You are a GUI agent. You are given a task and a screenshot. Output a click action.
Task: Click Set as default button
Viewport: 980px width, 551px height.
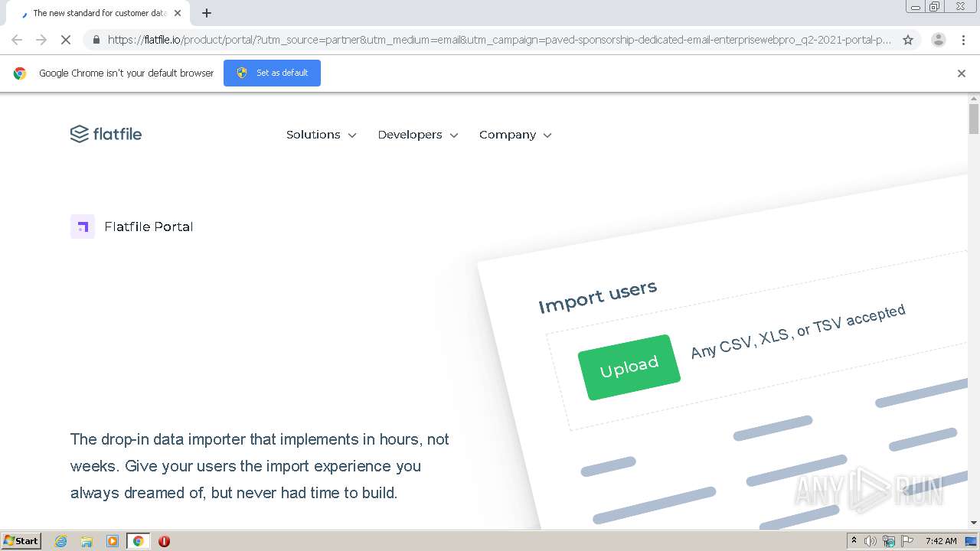272,73
